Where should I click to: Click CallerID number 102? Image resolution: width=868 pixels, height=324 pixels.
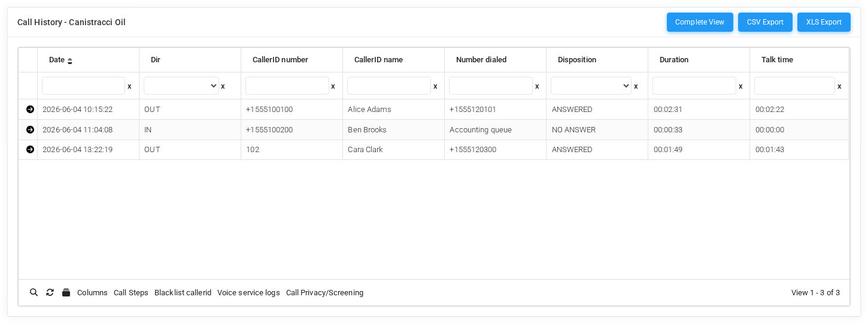pyautogui.click(x=253, y=149)
